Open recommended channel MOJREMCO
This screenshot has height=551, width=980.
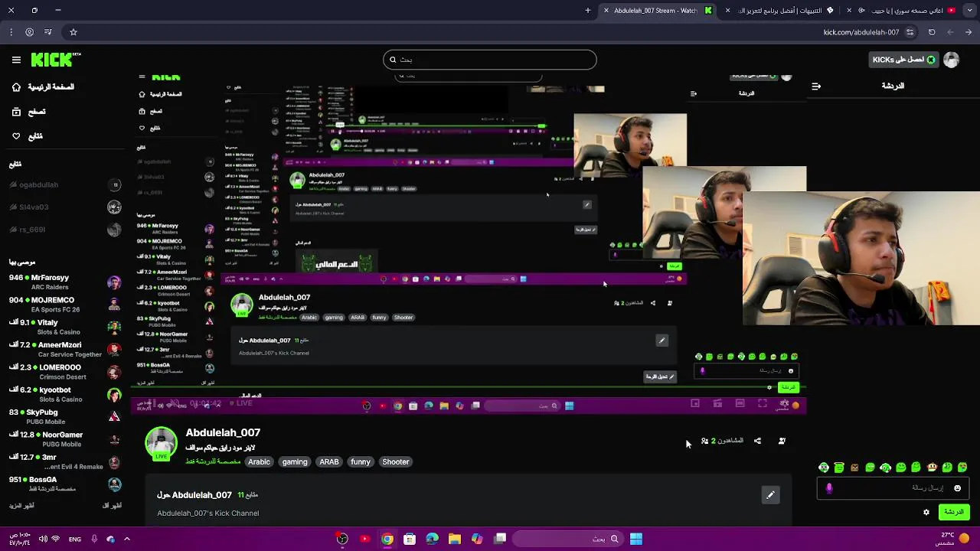point(66,305)
